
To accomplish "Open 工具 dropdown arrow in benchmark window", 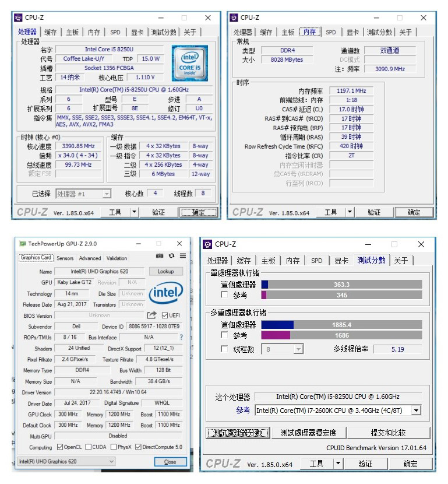I will pyautogui.click(x=338, y=464).
